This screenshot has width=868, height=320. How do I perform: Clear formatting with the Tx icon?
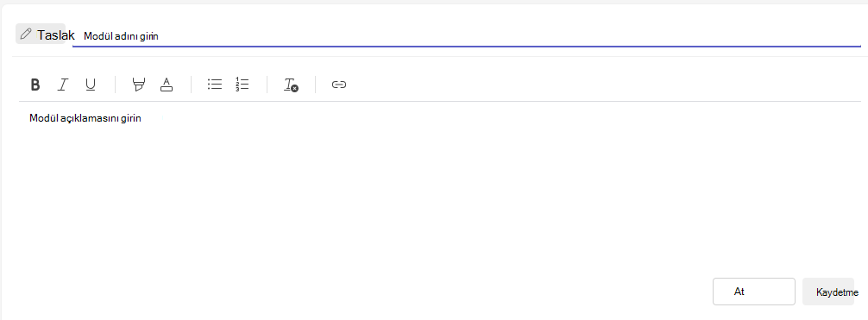291,85
